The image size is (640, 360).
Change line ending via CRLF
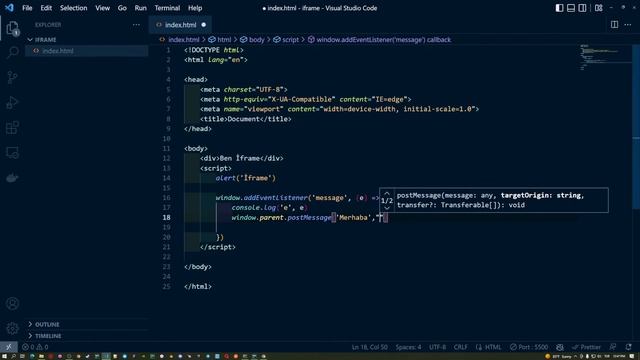point(460,347)
